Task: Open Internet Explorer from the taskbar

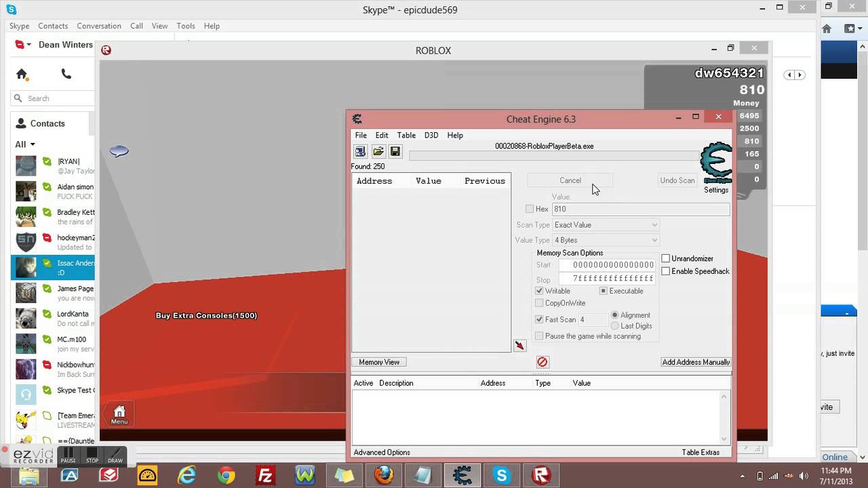Action: (x=186, y=476)
